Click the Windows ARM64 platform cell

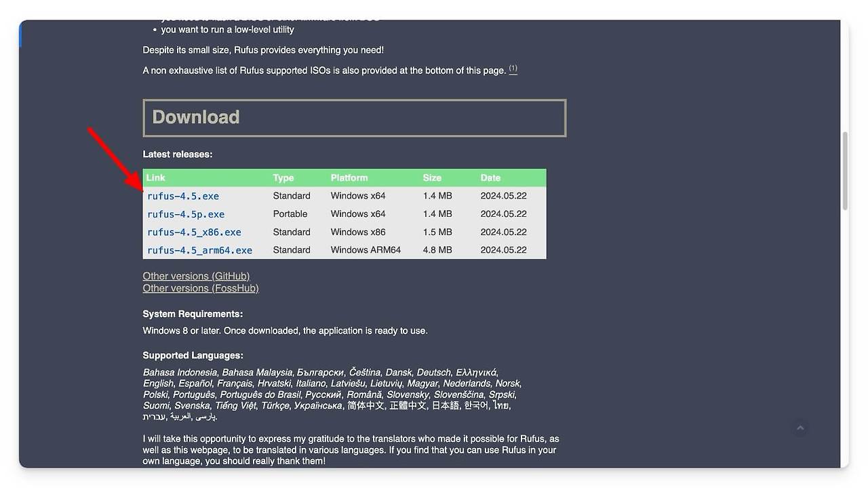366,250
